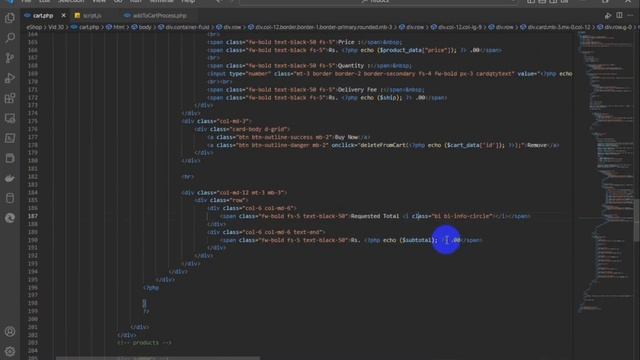The image size is (640, 360).
Task: Open the Docker whale icon view
Action: tap(10, 178)
